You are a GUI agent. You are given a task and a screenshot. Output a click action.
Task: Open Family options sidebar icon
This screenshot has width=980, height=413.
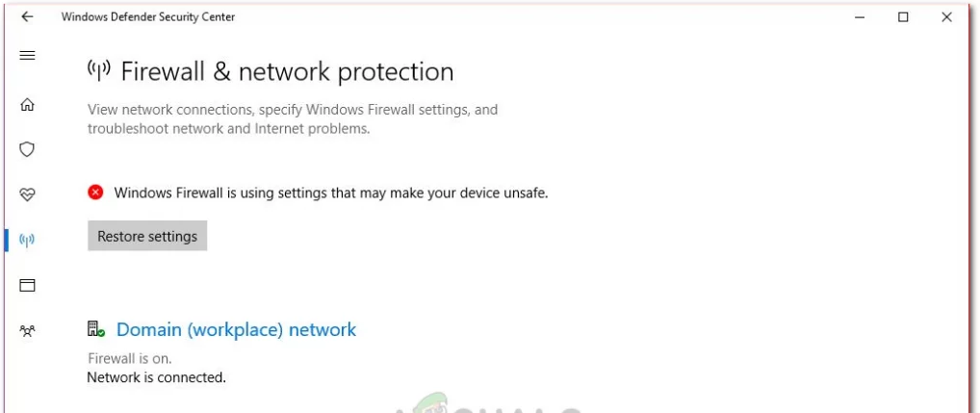tap(27, 330)
